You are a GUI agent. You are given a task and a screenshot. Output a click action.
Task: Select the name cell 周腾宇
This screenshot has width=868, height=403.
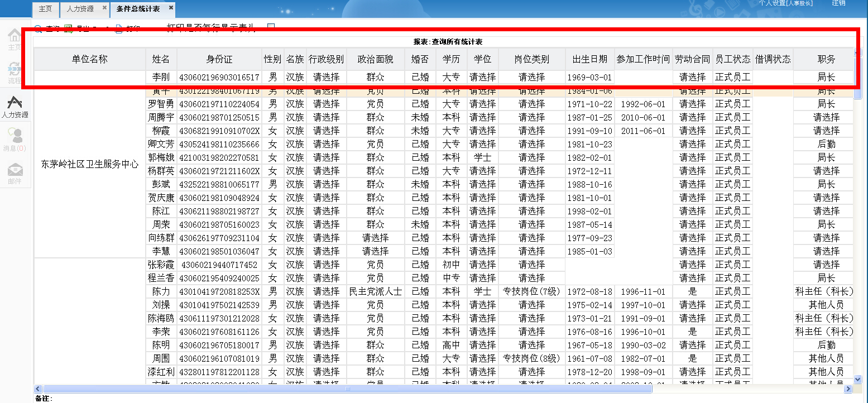point(161,117)
